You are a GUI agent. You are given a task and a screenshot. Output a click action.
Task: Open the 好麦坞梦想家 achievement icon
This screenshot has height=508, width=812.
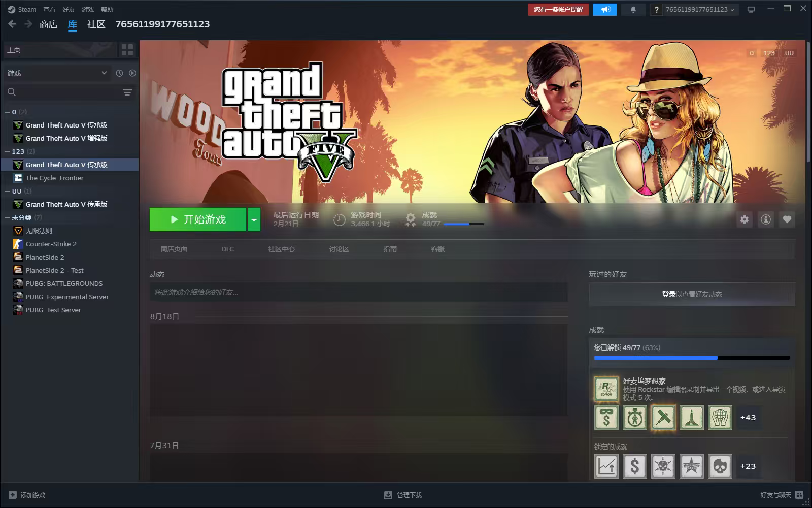coord(606,389)
